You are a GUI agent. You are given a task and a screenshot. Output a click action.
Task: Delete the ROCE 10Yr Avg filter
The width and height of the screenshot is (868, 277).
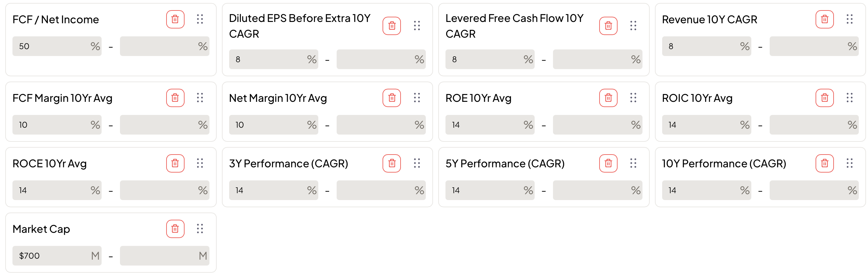[175, 163]
